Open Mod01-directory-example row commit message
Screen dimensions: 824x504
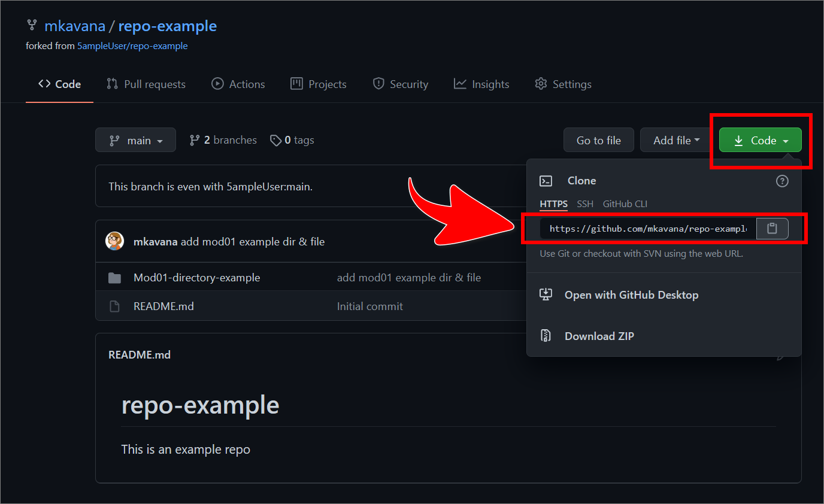tap(409, 278)
